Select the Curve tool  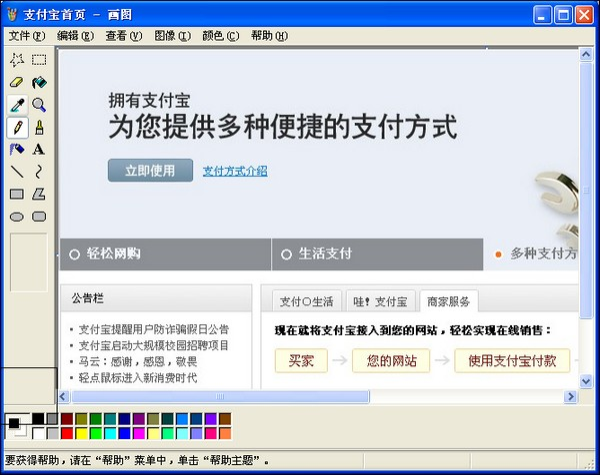[x=39, y=171]
